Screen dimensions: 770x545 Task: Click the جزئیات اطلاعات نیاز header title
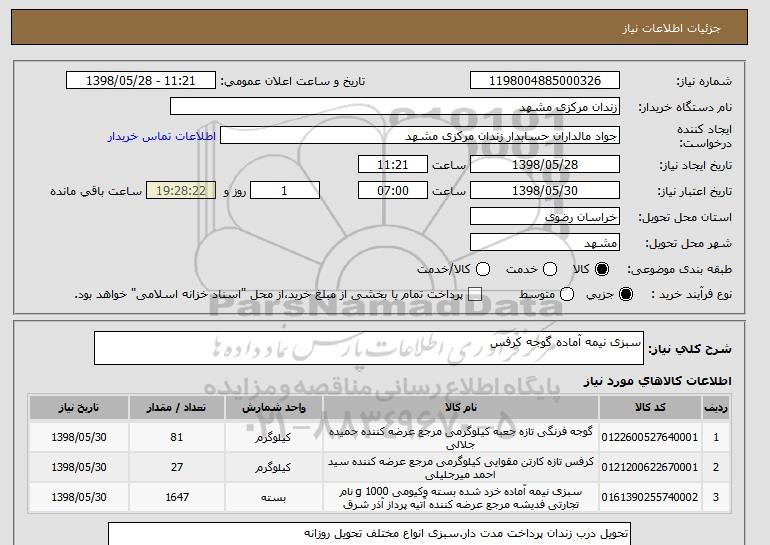672,28
